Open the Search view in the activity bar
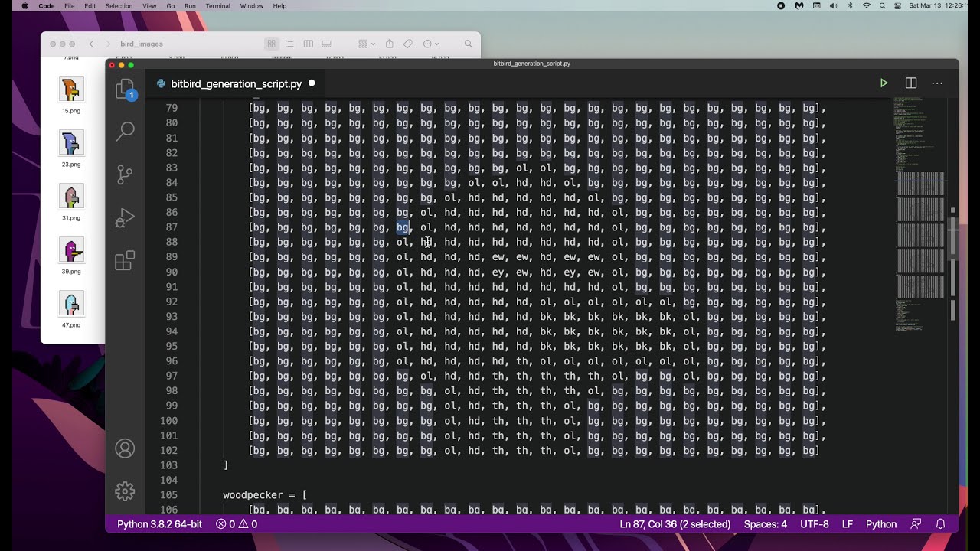The image size is (980, 551). coord(125,132)
